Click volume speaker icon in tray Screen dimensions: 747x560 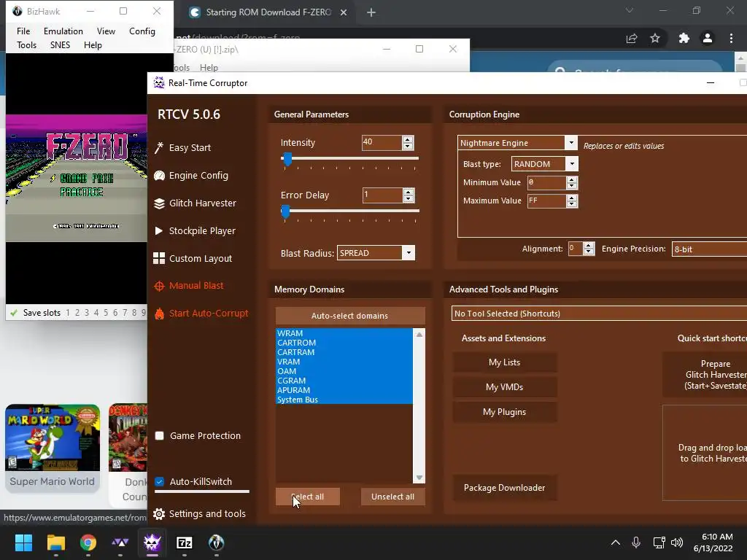pyautogui.click(x=676, y=542)
